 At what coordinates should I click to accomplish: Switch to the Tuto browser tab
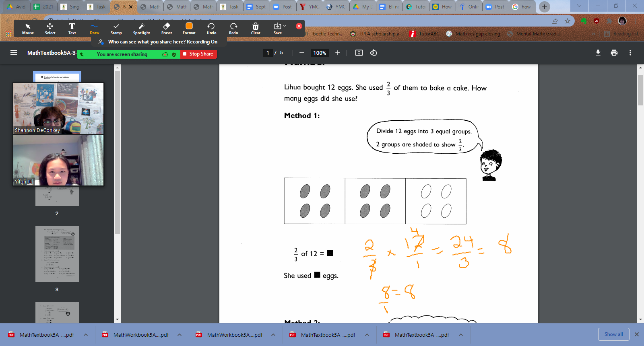tap(416, 7)
